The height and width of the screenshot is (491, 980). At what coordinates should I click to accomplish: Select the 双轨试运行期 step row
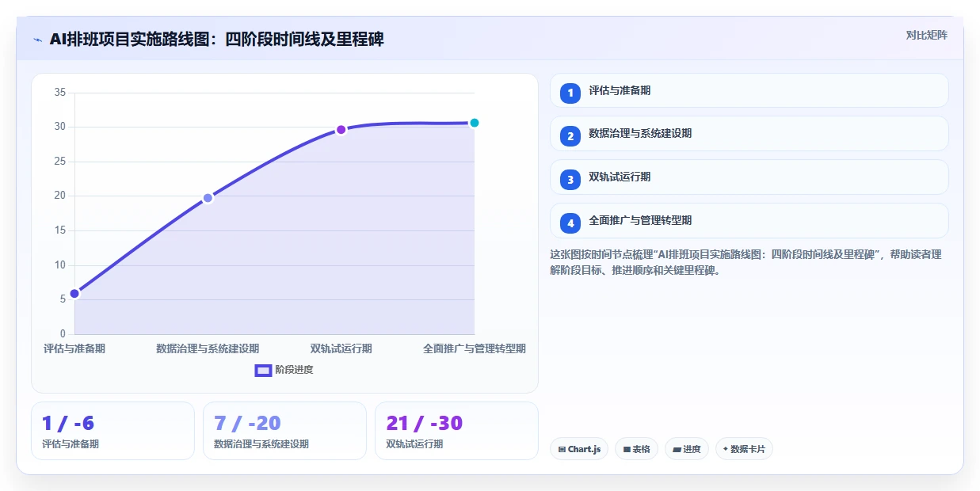click(749, 177)
